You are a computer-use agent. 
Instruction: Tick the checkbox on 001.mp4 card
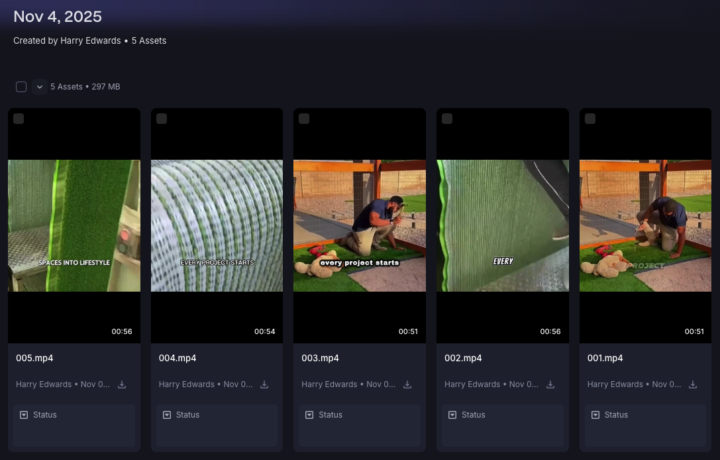[590, 119]
